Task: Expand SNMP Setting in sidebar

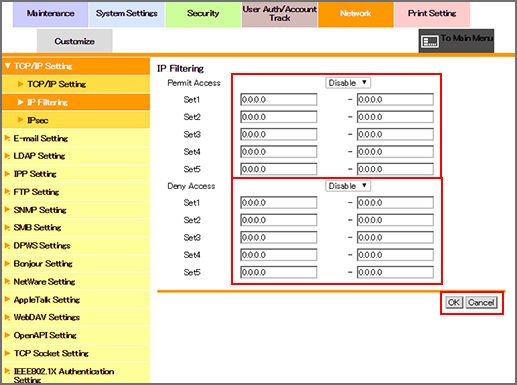Action: coord(76,210)
